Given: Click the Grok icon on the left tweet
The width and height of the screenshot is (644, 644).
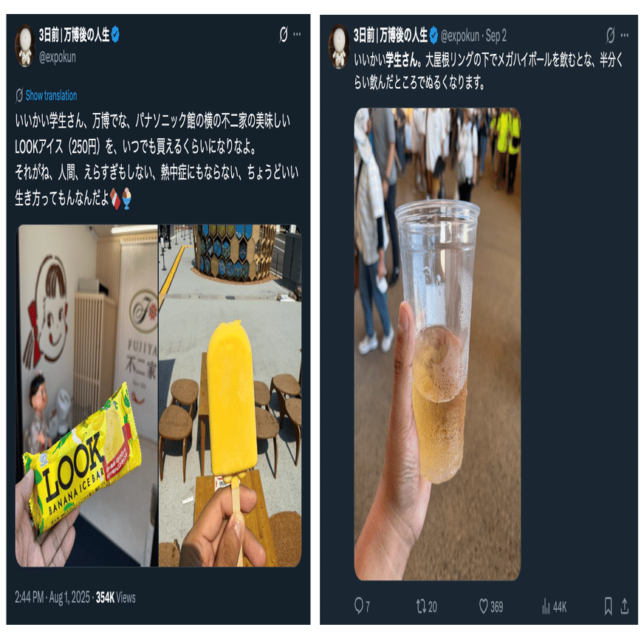Looking at the screenshot, I should tap(284, 35).
